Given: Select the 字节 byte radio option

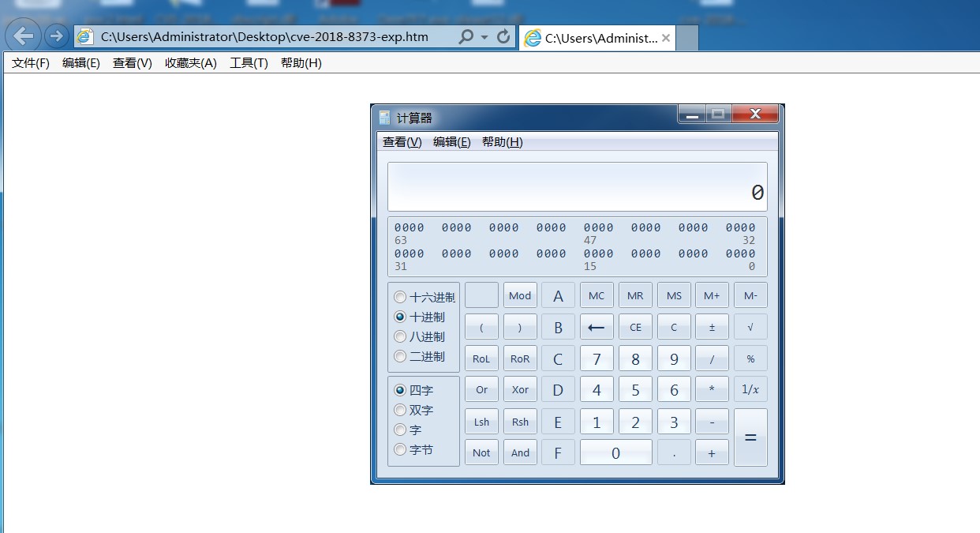Looking at the screenshot, I should click(401, 450).
